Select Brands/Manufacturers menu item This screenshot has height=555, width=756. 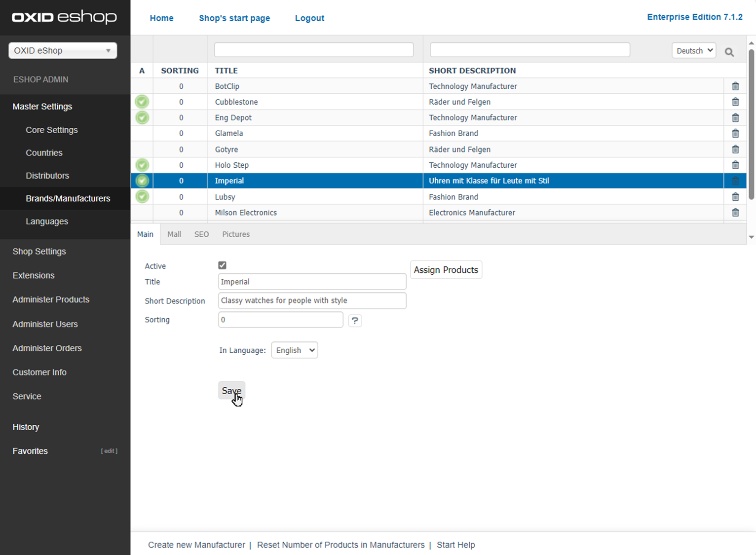point(68,199)
